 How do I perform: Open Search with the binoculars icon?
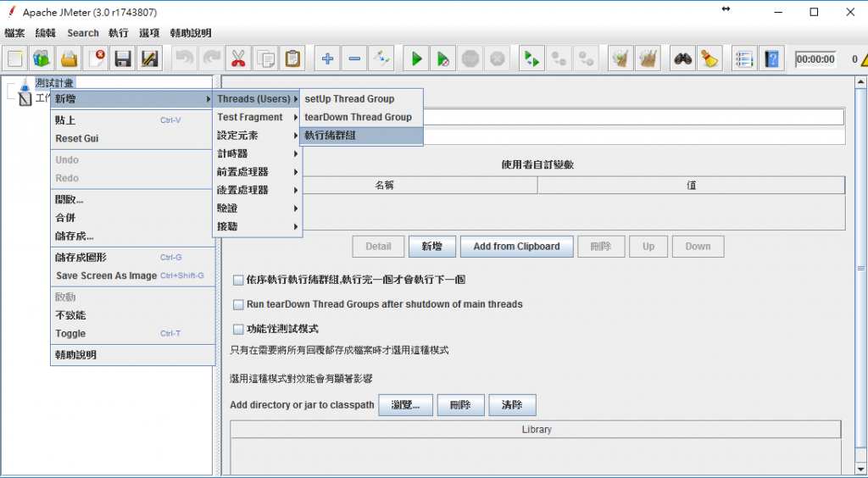[x=683, y=58]
